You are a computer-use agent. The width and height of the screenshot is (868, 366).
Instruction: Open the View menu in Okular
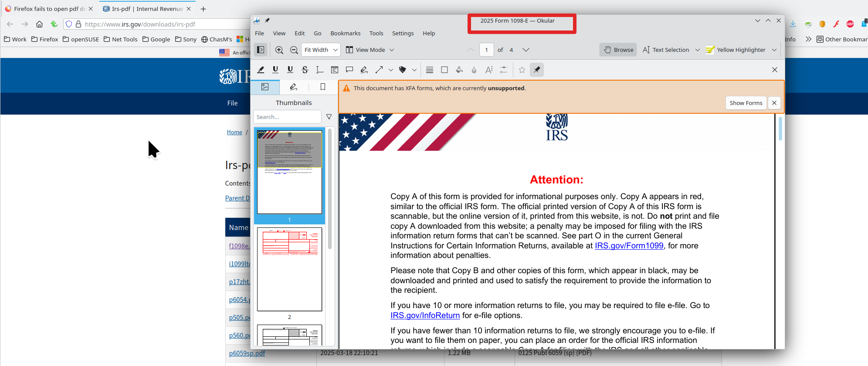279,33
